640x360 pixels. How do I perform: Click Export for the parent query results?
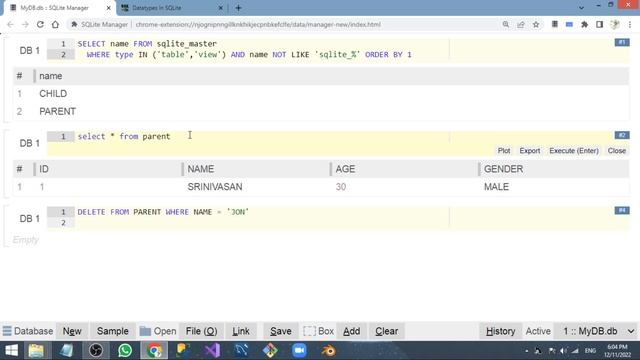[530, 151]
